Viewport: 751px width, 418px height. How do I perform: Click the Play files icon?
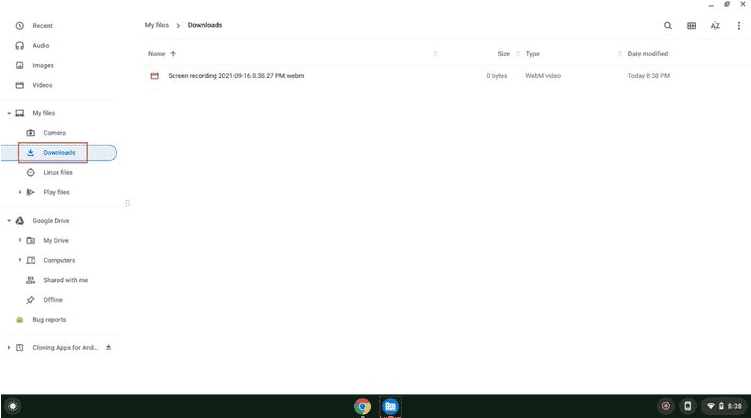31,192
